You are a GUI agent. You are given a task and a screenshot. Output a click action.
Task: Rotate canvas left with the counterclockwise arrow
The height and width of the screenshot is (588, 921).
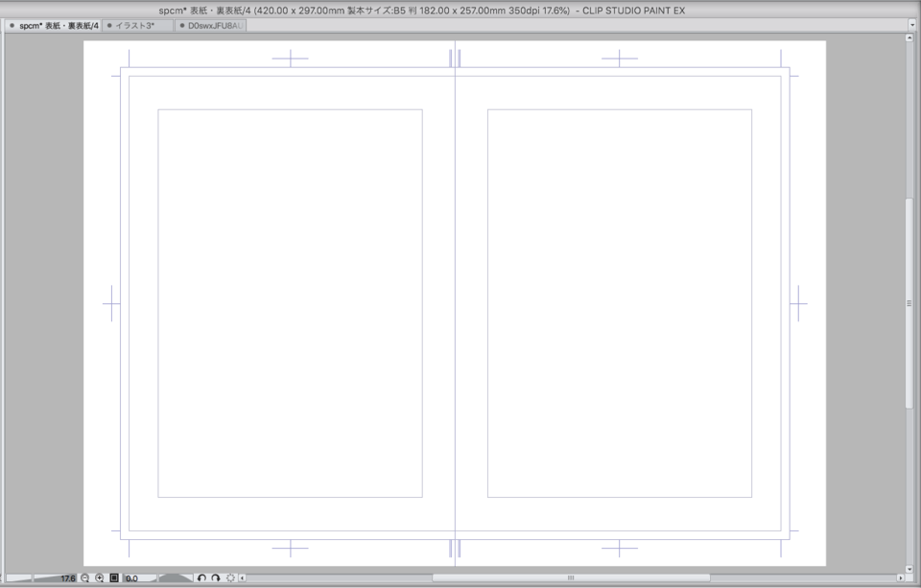pos(202,578)
